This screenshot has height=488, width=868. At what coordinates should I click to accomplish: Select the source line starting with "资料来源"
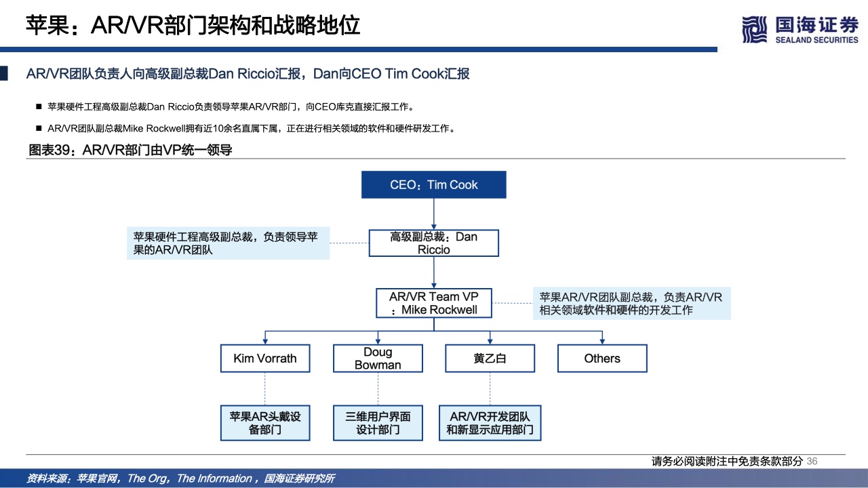tap(180, 479)
